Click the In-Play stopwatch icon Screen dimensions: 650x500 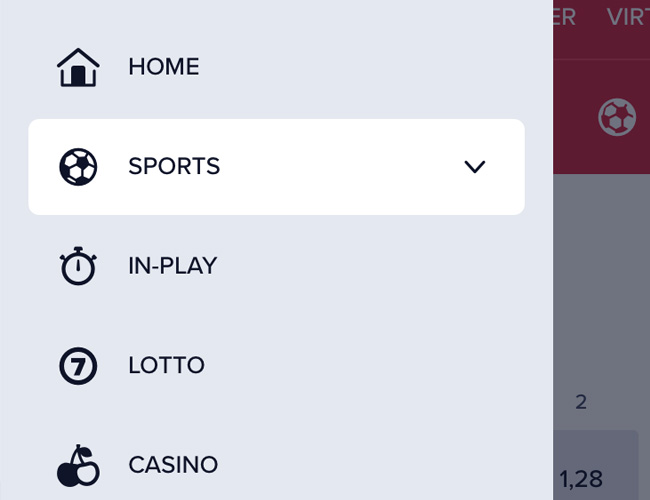pyautogui.click(x=78, y=266)
